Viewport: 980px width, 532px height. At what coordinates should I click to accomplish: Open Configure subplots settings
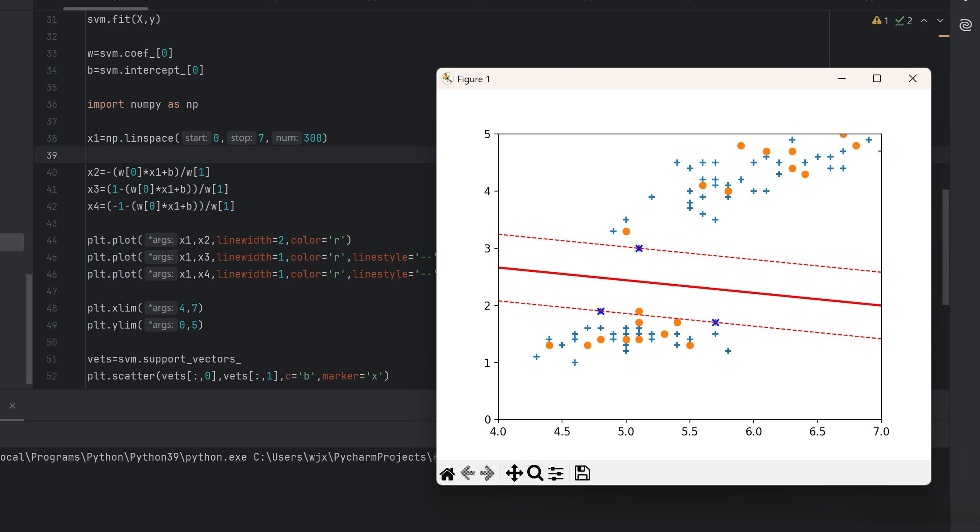pos(555,473)
